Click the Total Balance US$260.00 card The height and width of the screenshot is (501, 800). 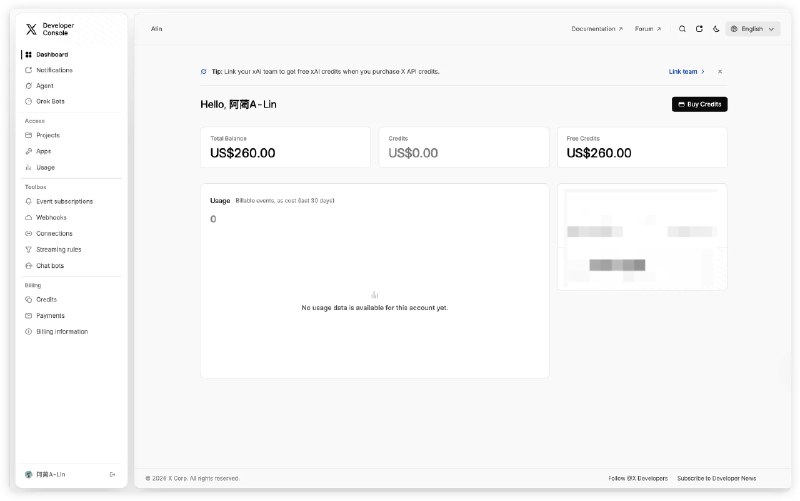pos(285,147)
